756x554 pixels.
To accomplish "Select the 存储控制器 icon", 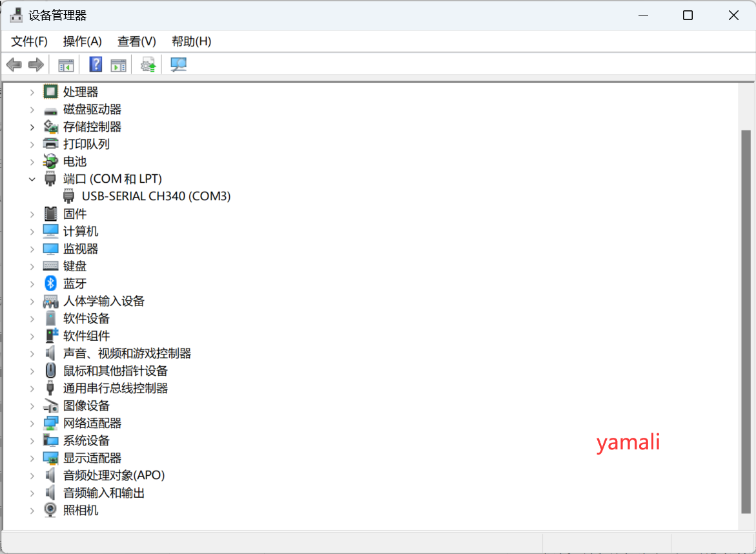I will click(x=50, y=127).
